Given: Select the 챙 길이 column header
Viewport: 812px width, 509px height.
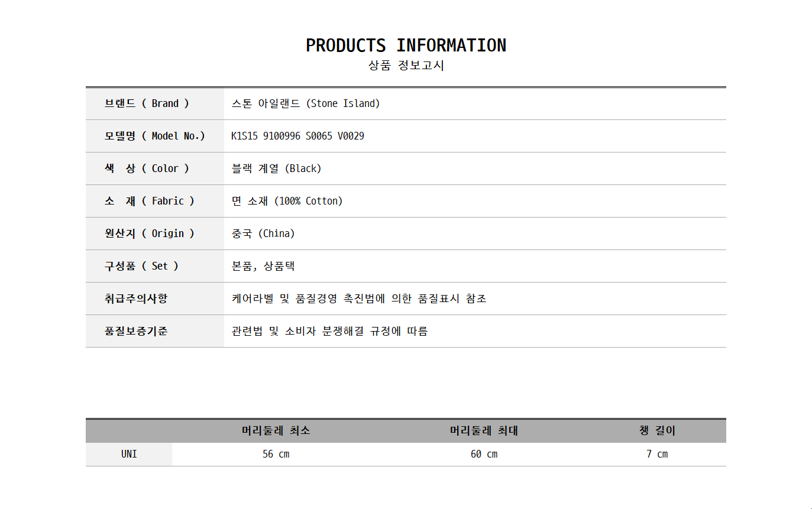Looking at the screenshot, I should [x=657, y=431].
